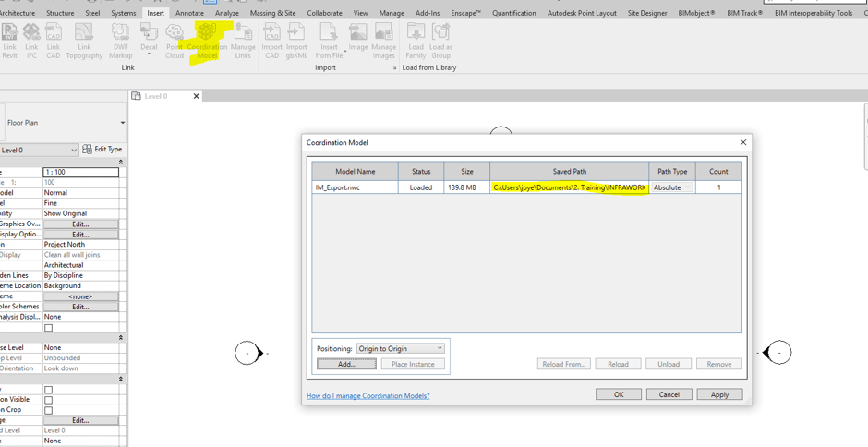
Task: Open the Level 0 instance dropdown
Action: coord(38,151)
